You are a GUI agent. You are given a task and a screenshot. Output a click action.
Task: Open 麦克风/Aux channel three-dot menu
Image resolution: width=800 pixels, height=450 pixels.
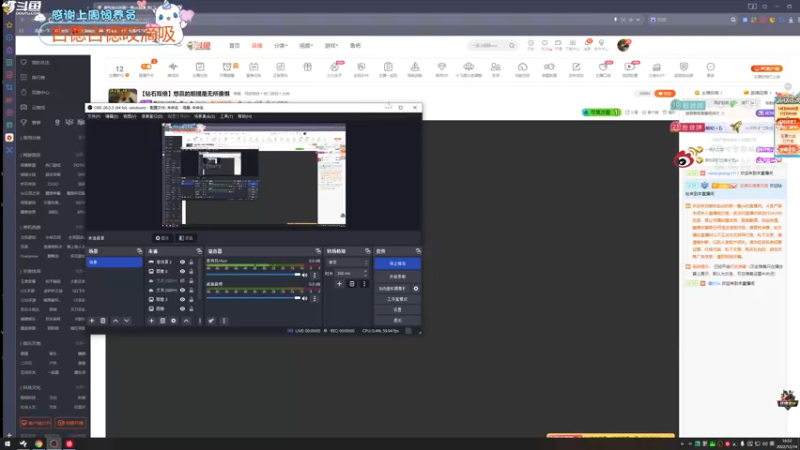pyautogui.click(x=314, y=275)
